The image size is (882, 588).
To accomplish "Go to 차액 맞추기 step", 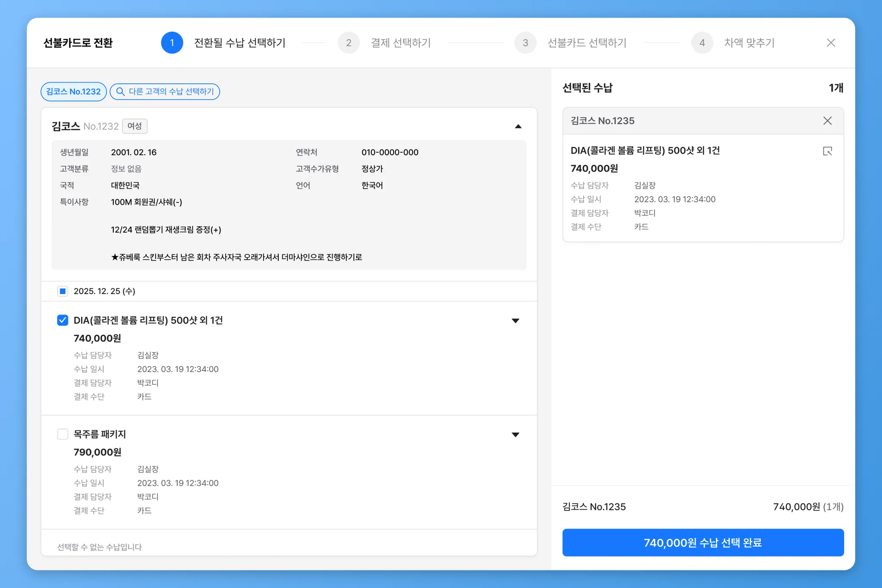I will coord(749,43).
